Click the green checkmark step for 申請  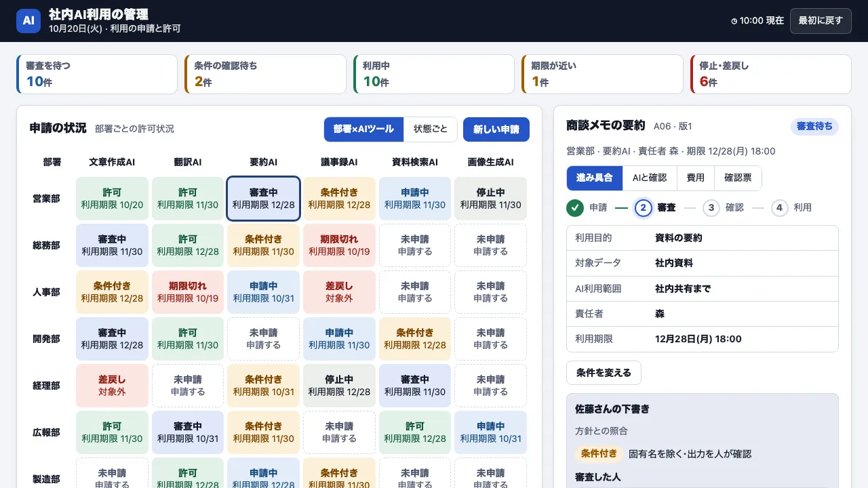[x=575, y=207]
